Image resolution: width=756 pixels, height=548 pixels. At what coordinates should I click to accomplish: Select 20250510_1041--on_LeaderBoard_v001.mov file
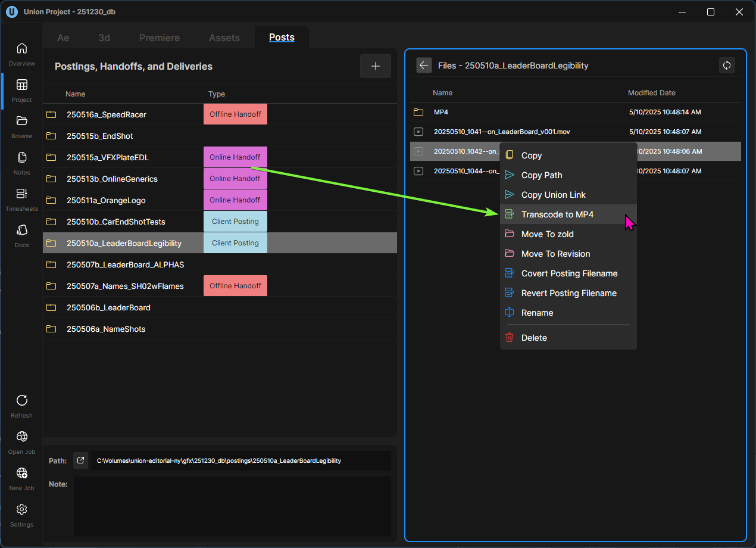pos(576,132)
